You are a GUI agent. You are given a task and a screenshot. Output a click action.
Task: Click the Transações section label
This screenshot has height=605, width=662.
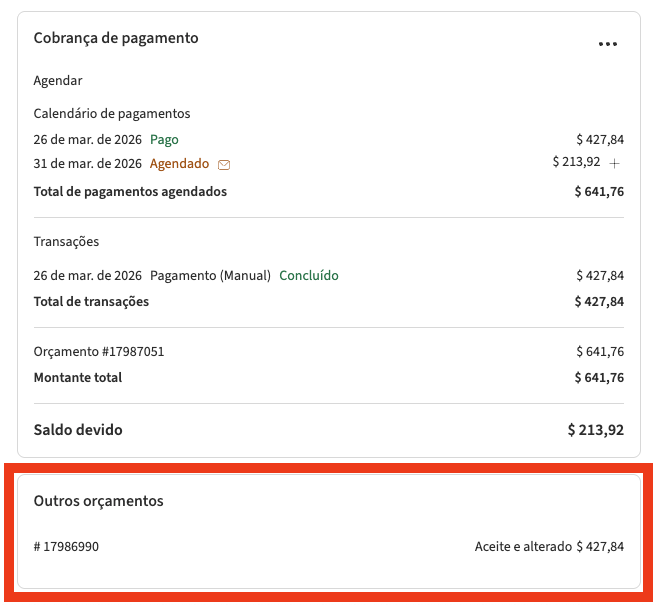click(x=66, y=241)
